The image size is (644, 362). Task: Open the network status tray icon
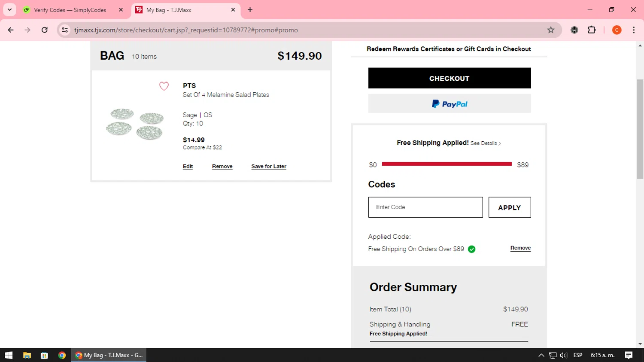[x=553, y=355]
